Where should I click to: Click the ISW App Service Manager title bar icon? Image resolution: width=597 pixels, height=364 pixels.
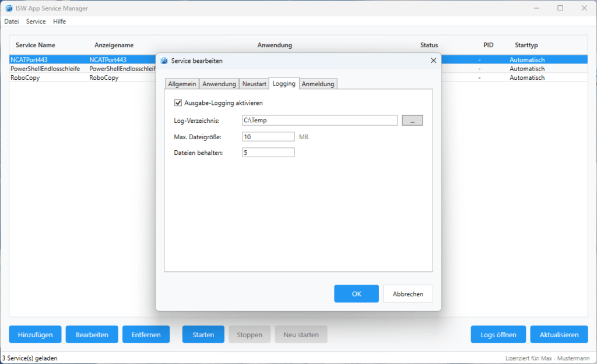click(x=9, y=8)
